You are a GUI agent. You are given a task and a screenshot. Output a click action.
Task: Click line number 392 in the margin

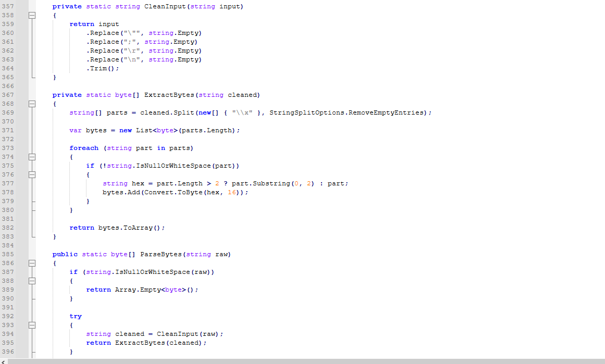(8, 316)
